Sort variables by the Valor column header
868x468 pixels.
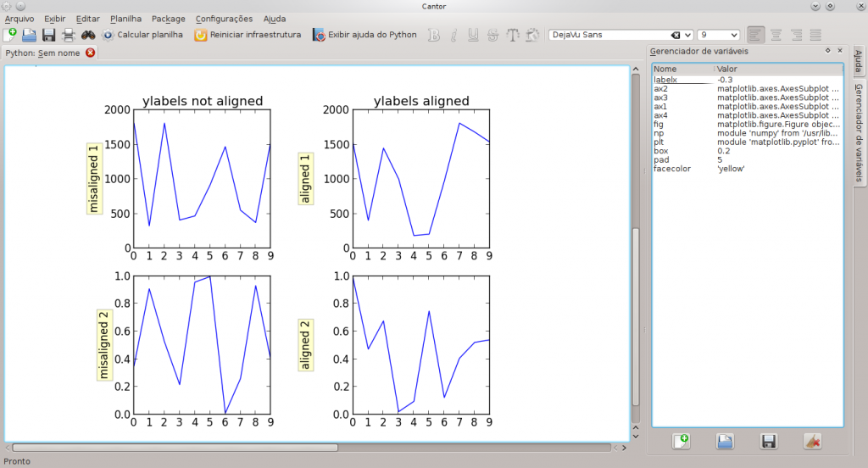pos(779,70)
